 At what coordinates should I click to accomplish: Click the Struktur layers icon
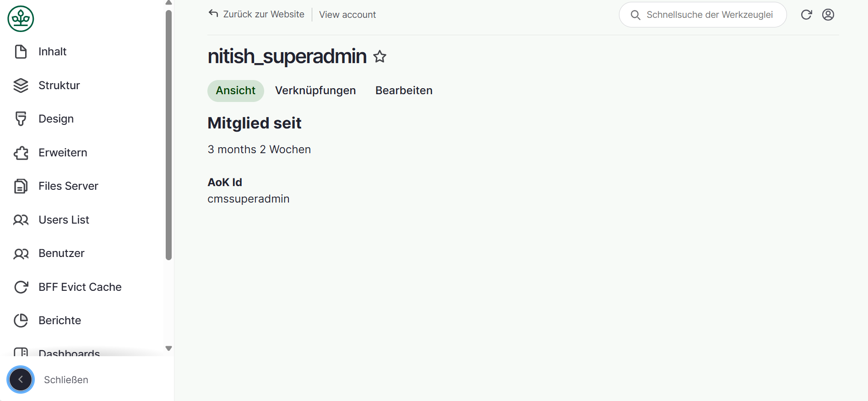(x=21, y=86)
